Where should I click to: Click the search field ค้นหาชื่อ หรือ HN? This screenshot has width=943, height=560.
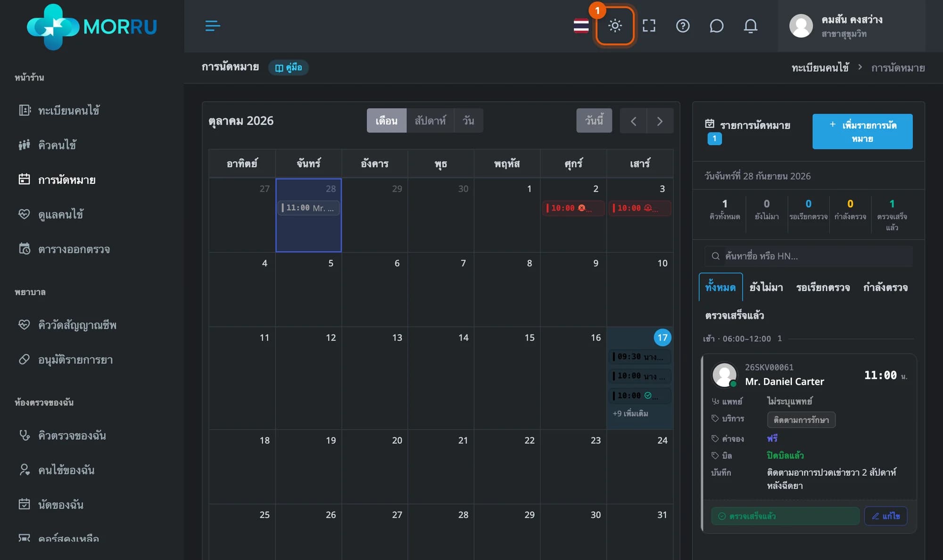(809, 256)
